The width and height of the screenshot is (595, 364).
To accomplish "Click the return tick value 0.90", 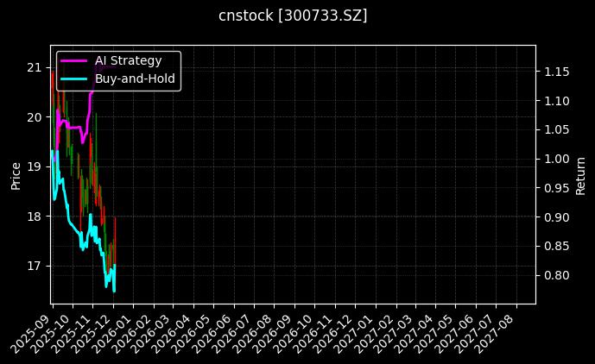I will coord(557,217).
